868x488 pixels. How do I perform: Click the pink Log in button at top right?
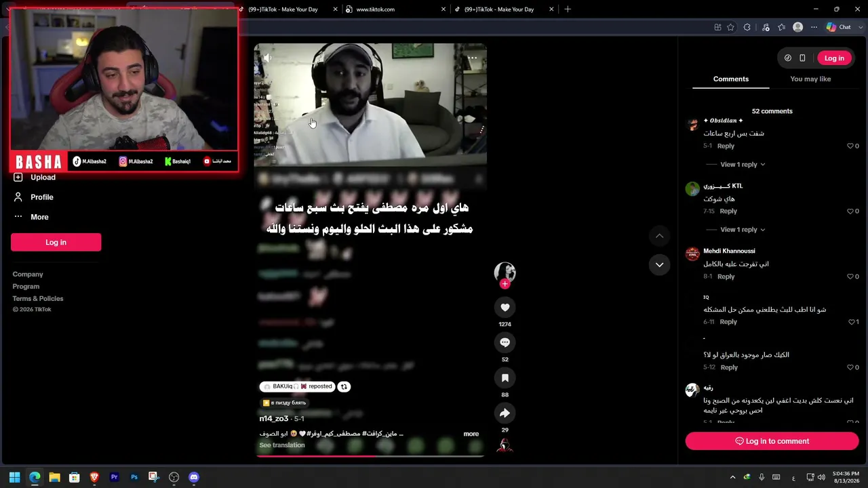click(x=834, y=58)
